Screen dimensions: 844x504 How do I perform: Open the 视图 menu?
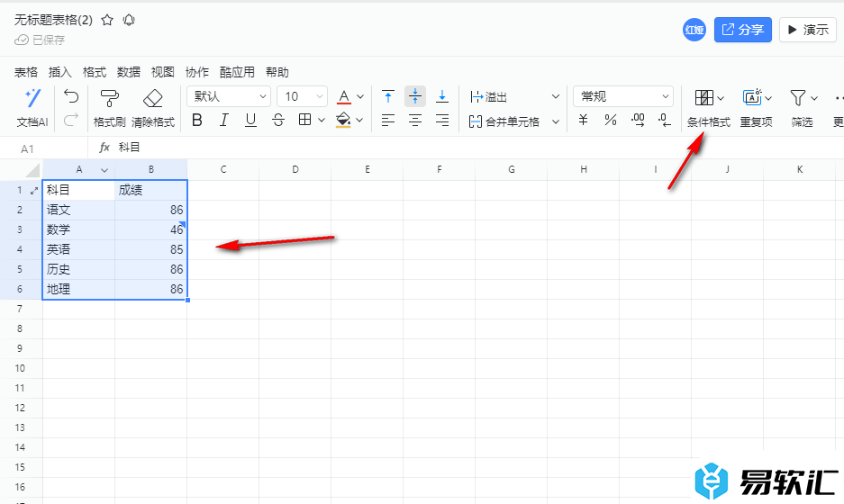(162, 72)
